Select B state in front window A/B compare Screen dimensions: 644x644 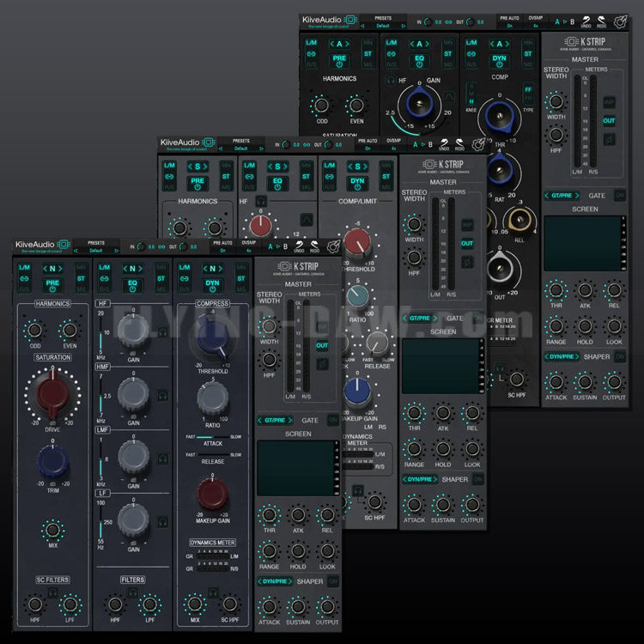[285, 246]
